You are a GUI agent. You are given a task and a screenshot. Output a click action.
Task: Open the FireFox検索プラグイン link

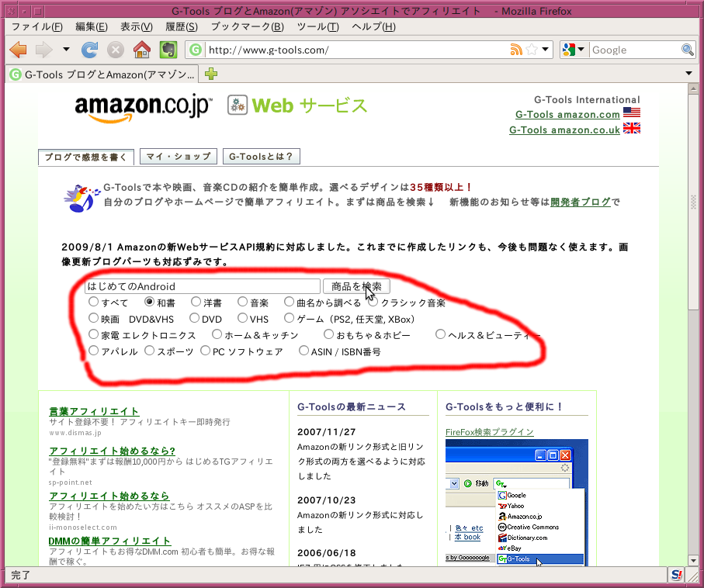click(x=490, y=432)
